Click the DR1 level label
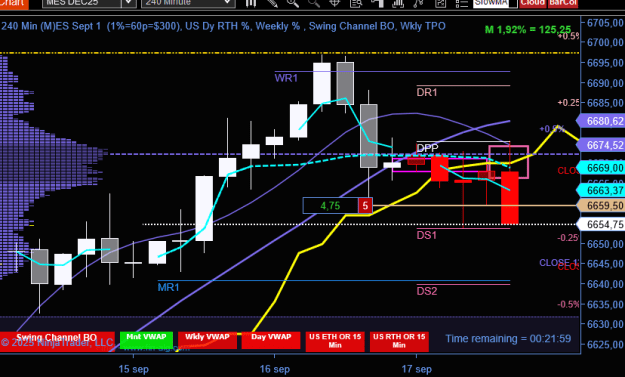This screenshot has width=625, height=377. (x=427, y=92)
